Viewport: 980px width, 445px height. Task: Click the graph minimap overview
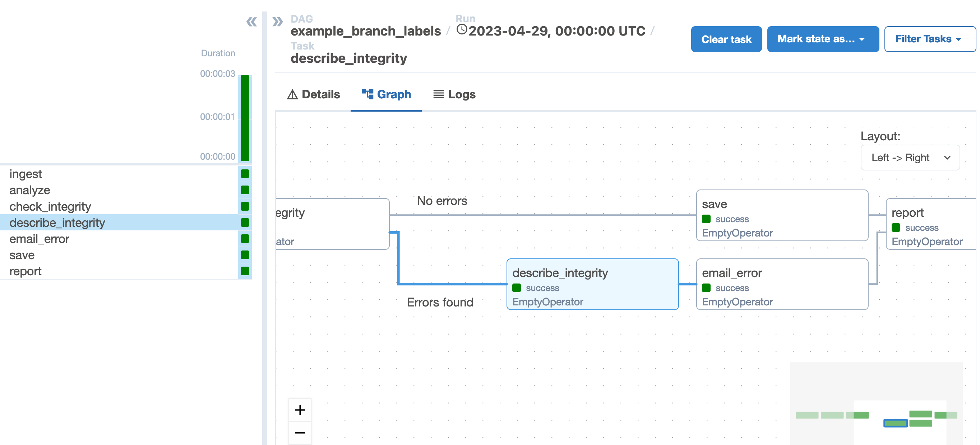876,403
